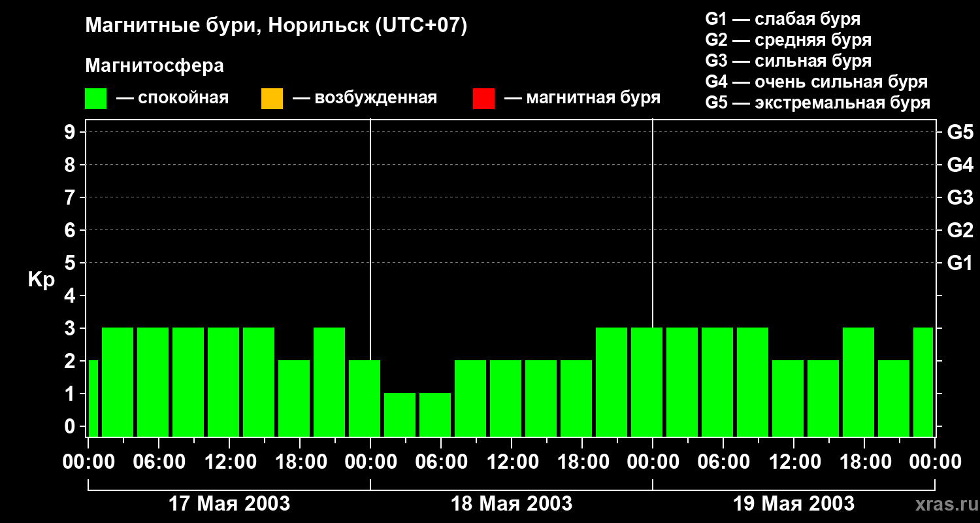Click the 'G1' label on the right axis
This screenshot has width=980, height=523.
click(960, 263)
